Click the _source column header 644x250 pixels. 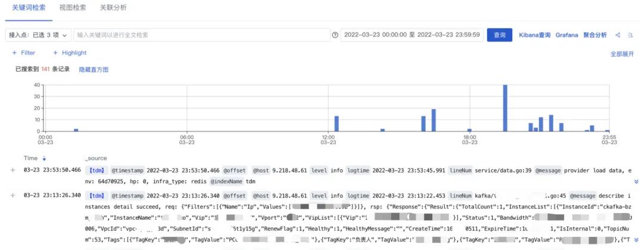[95, 158]
